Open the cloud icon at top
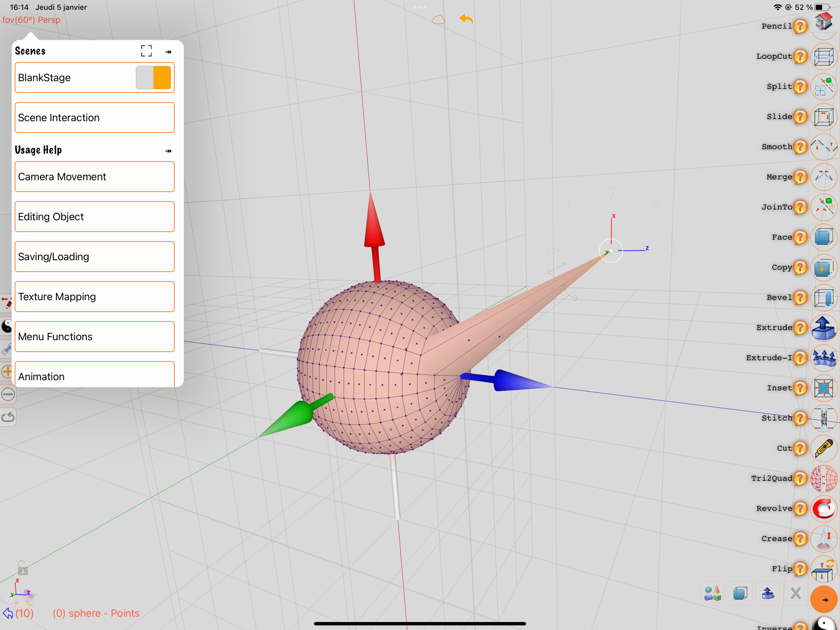 (x=438, y=20)
